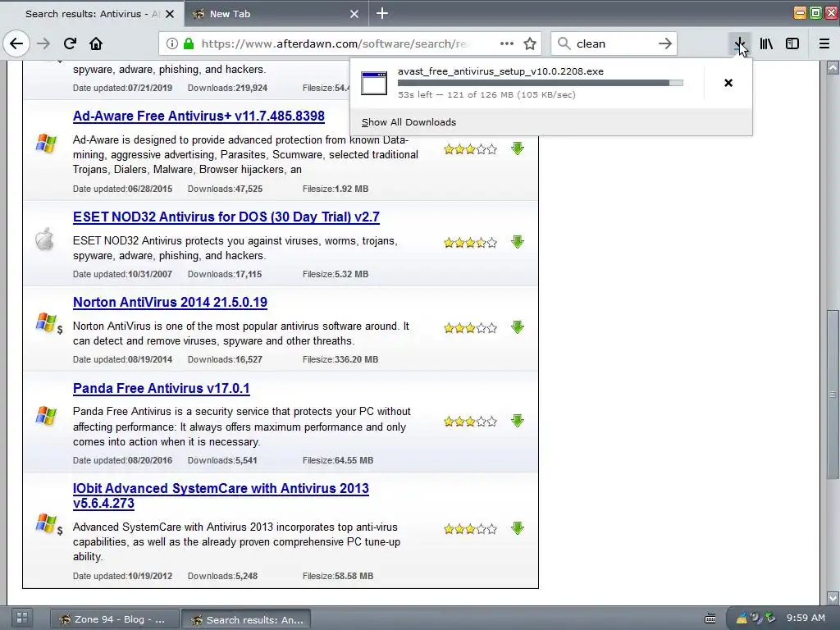
Task: Click Ad-Aware star rating
Action: click(x=470, y=149)
